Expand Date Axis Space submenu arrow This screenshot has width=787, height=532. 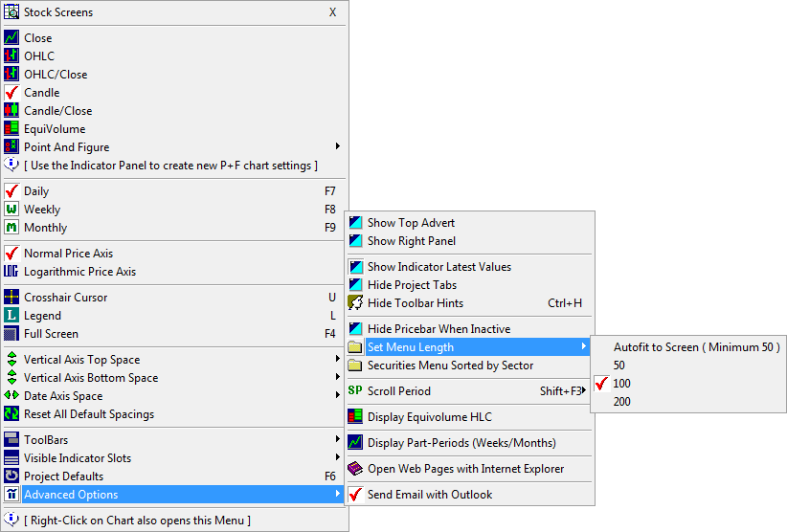338,394
